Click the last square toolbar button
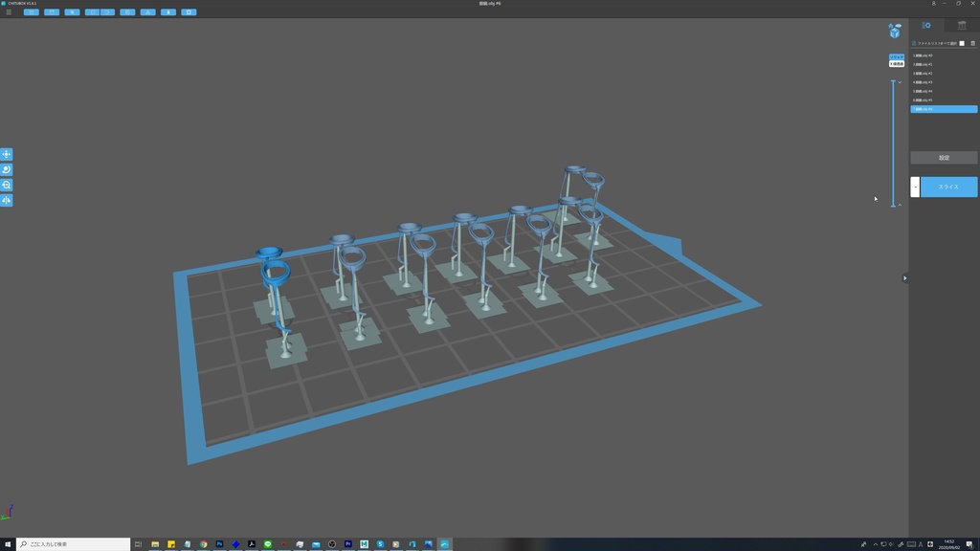 [189, 11]
